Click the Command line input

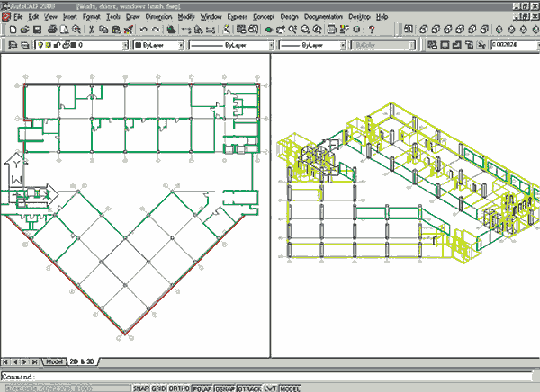click(270, 376)
